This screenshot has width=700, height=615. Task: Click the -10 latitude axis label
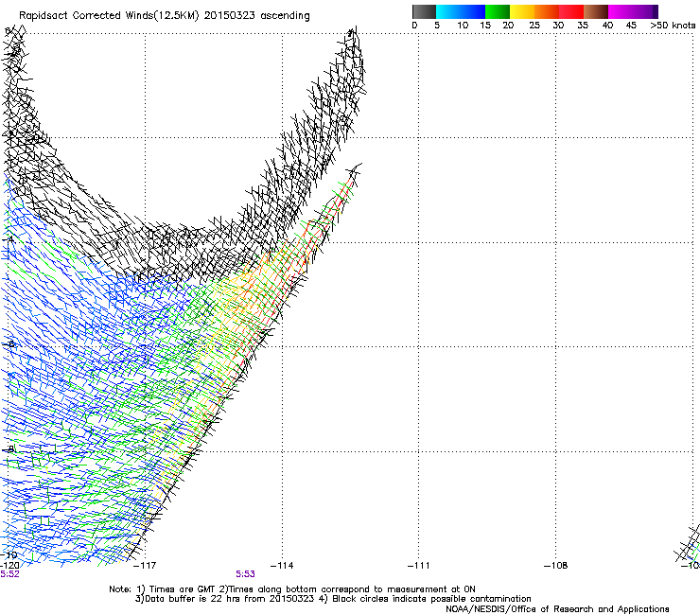click(9, 555)
